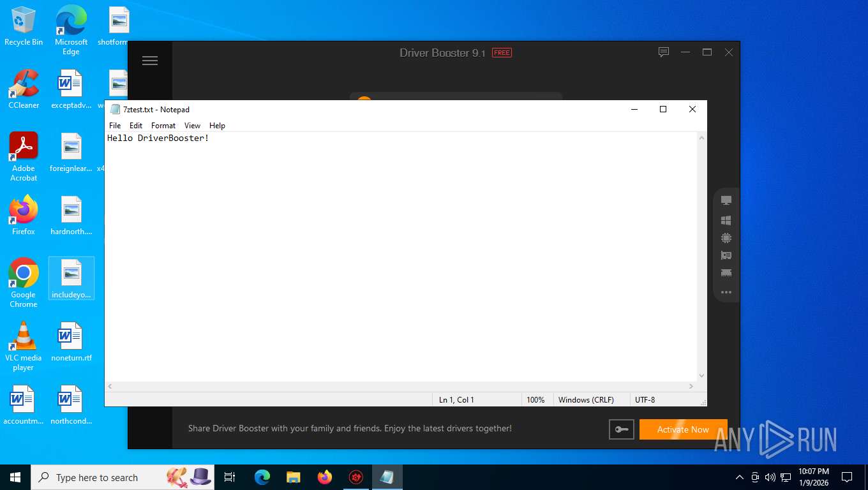
Task: Select Microsoft Edge desktop shortcut
Action: [x=71, y=31]
